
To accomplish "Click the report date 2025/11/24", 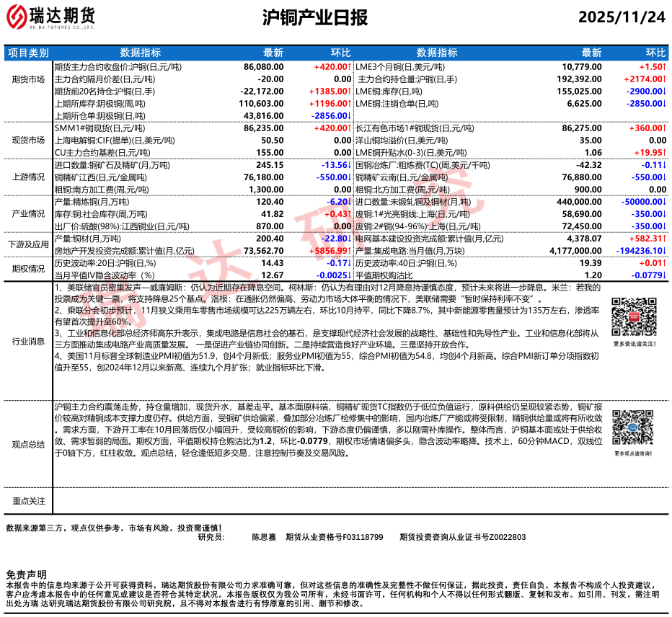I will click(x=622, y=17).
